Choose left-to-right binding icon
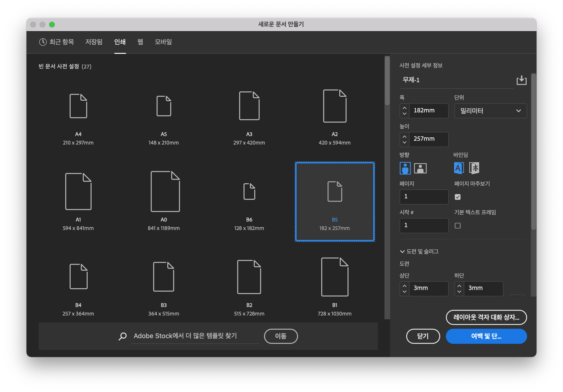 pyautogui.click(x=459, y=168)
